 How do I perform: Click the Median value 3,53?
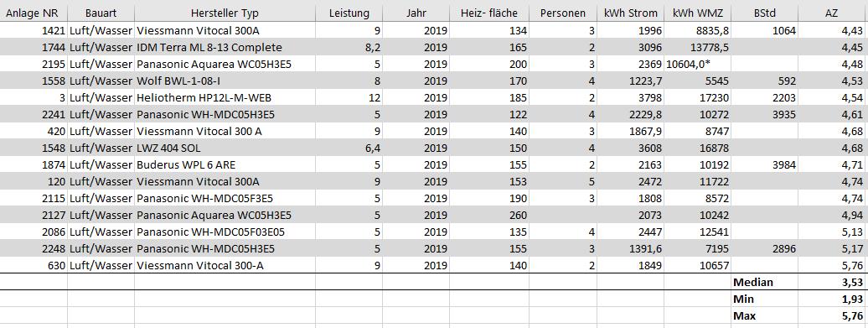833,282
